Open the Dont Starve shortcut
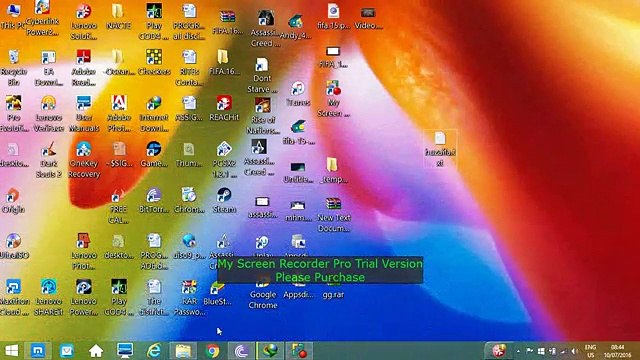Screen dimensions: 640x360 pyautogui.click(x=262, y=76)
